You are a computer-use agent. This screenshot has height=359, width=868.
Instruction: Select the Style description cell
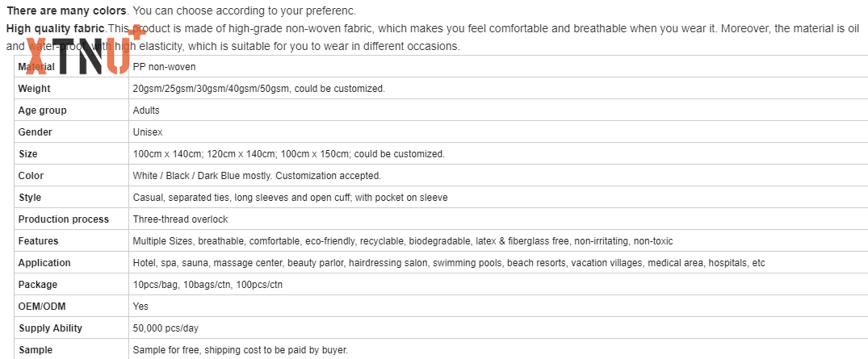point(498,198)
